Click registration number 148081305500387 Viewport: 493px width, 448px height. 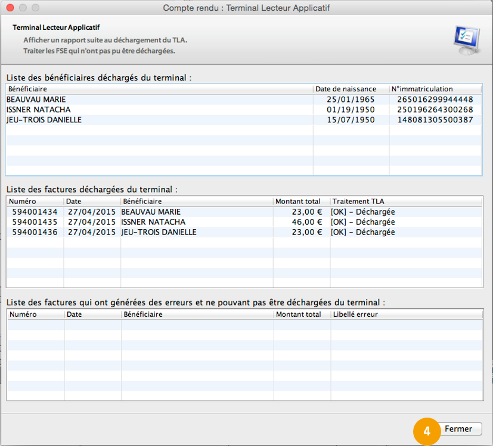coord(435,120)
